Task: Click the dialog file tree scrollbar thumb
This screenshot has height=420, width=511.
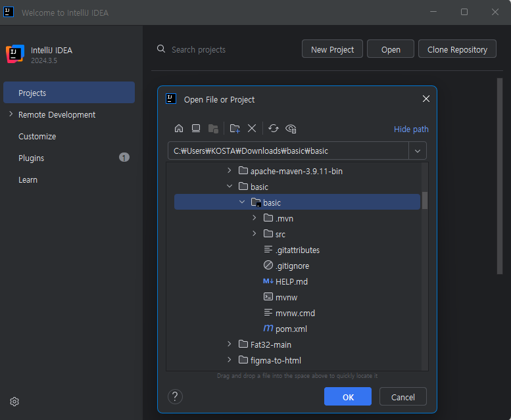Action: (425, 200)
